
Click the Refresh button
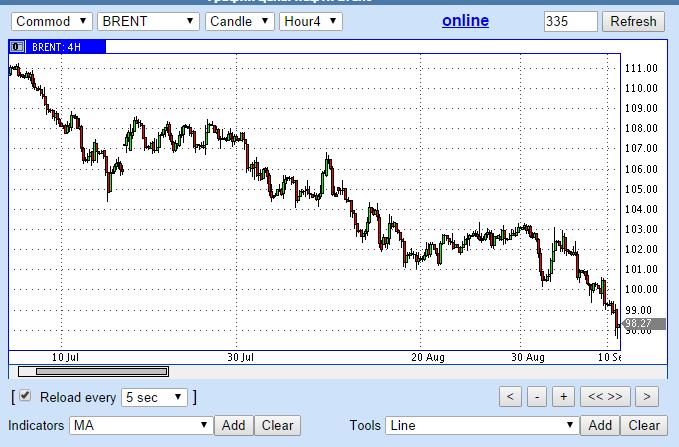(633, 21)
